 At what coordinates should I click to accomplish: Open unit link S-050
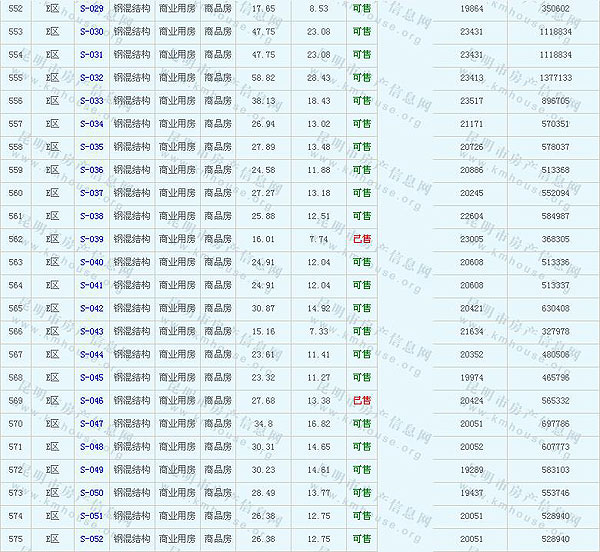coord(91,493)
